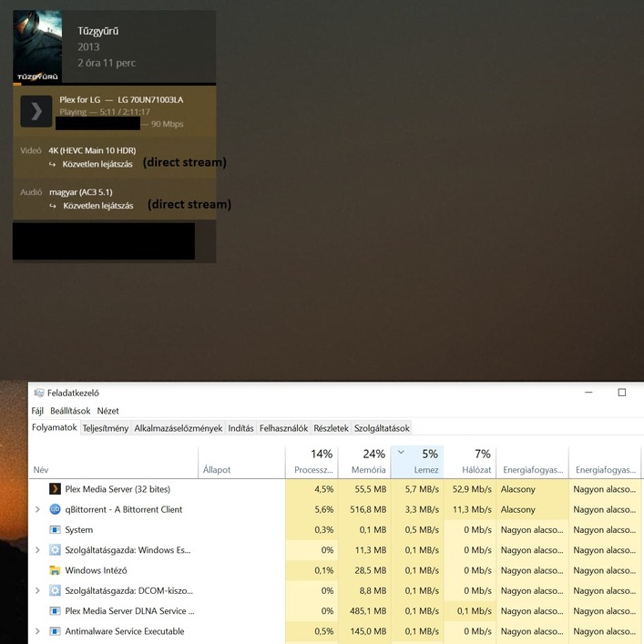644x644 pixels.
Task: Switch to the Részletek tab
Action: click(x=331, y=428)
